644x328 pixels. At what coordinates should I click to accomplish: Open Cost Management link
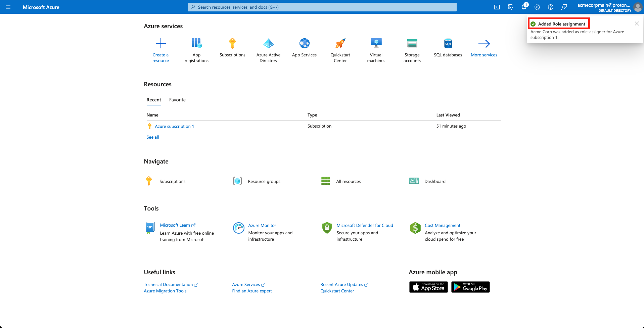point(443,225)
